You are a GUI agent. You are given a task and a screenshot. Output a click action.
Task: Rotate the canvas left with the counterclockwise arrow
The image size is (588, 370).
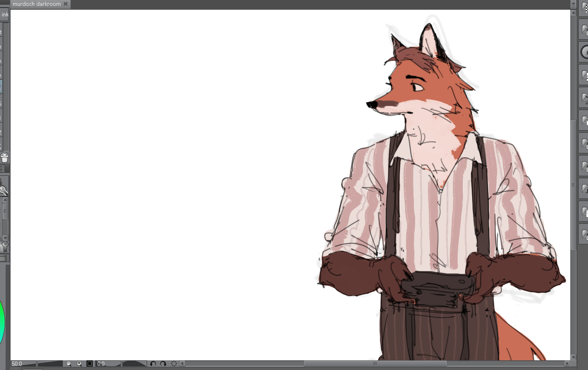[153, 364]
